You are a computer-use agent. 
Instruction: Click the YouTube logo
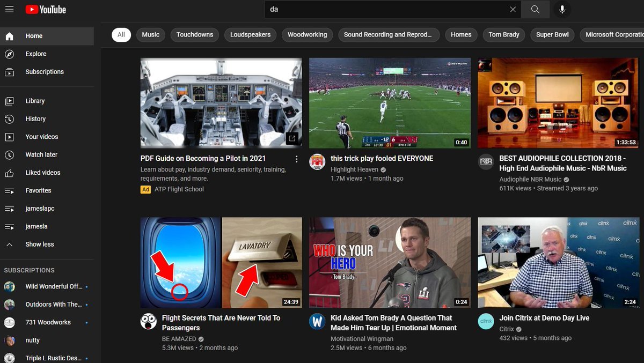click(x=46, y=9)
